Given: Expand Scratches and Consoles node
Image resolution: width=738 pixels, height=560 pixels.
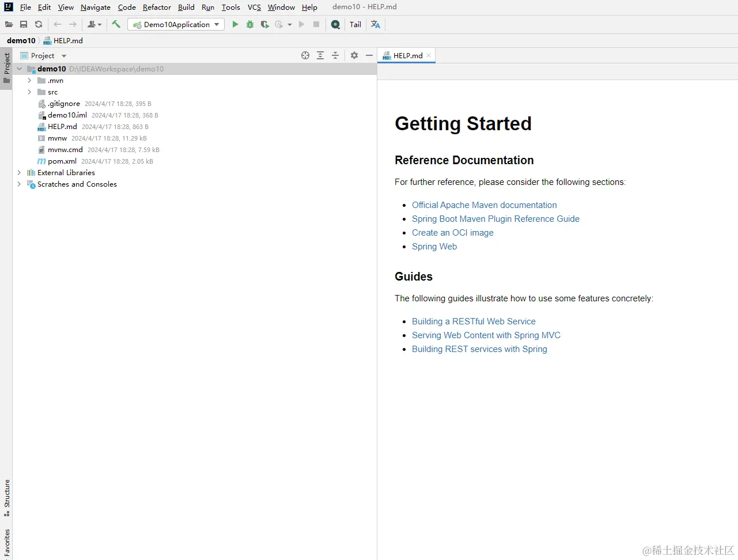Looking at the screenshot, I should (x=20, y=184).
